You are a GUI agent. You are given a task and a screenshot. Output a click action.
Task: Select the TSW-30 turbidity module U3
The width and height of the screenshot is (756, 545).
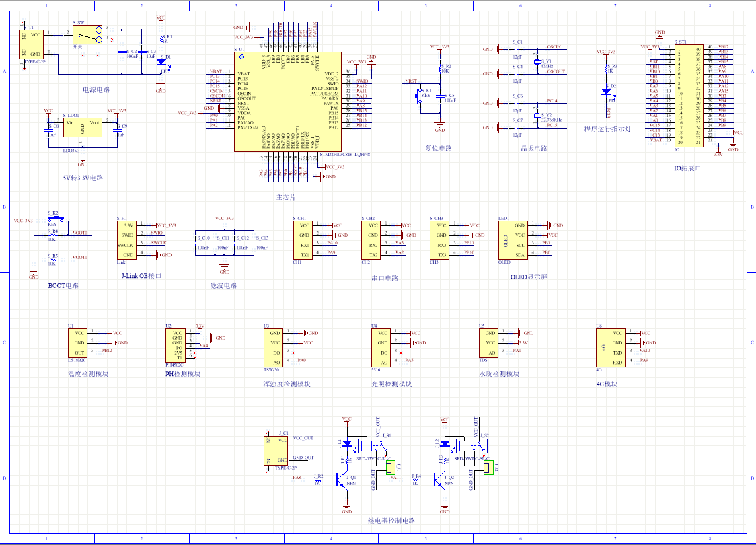273,348
